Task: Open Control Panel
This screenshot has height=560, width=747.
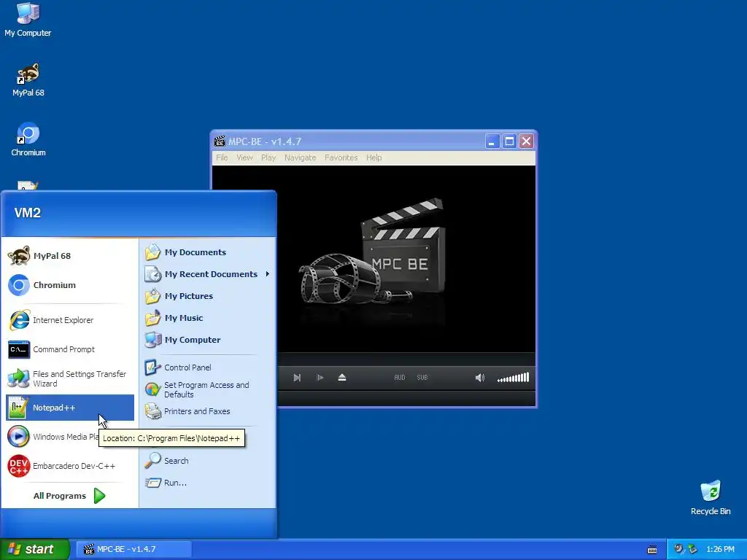Action: pyautogui.click(x=207, y=367)
